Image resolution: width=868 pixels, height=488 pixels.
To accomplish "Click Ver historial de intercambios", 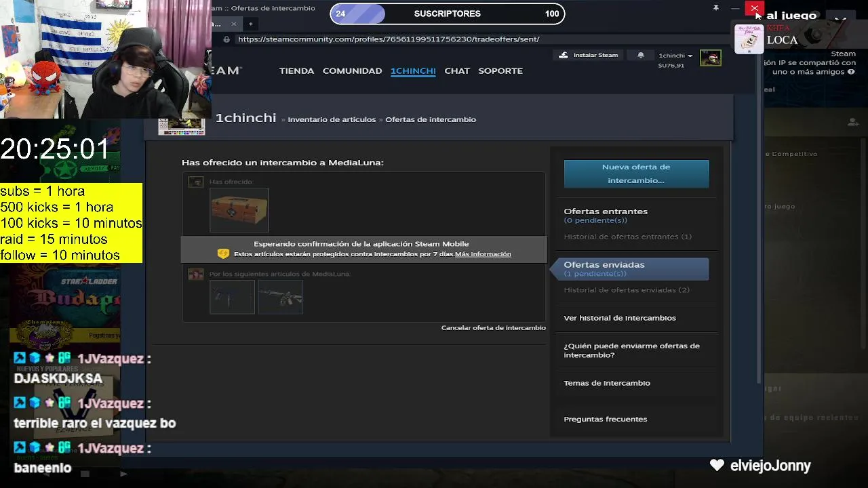I will tap(620, 318).
